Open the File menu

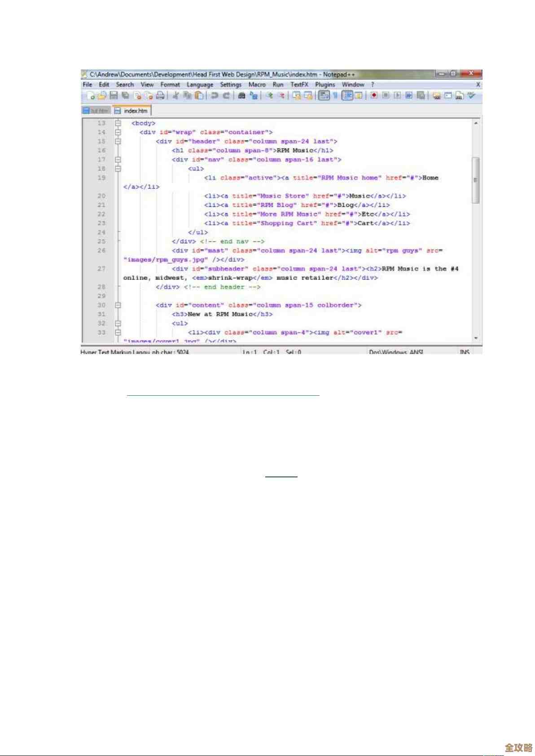pyautogui.click(x=88, y=84)
